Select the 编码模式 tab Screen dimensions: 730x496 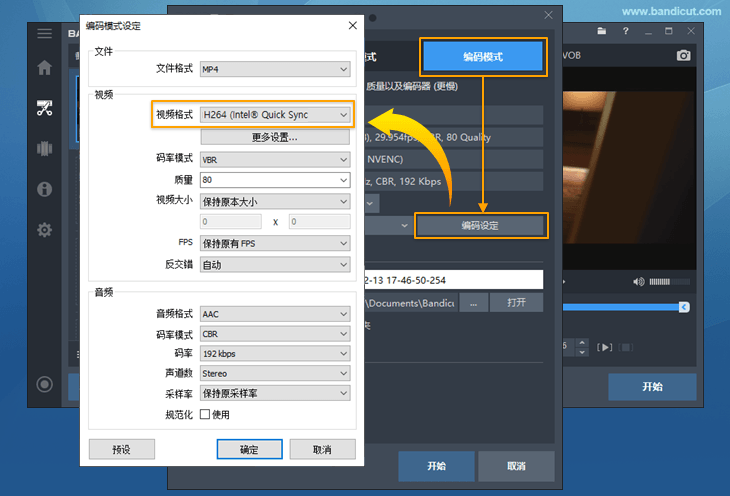coord(483,57)
